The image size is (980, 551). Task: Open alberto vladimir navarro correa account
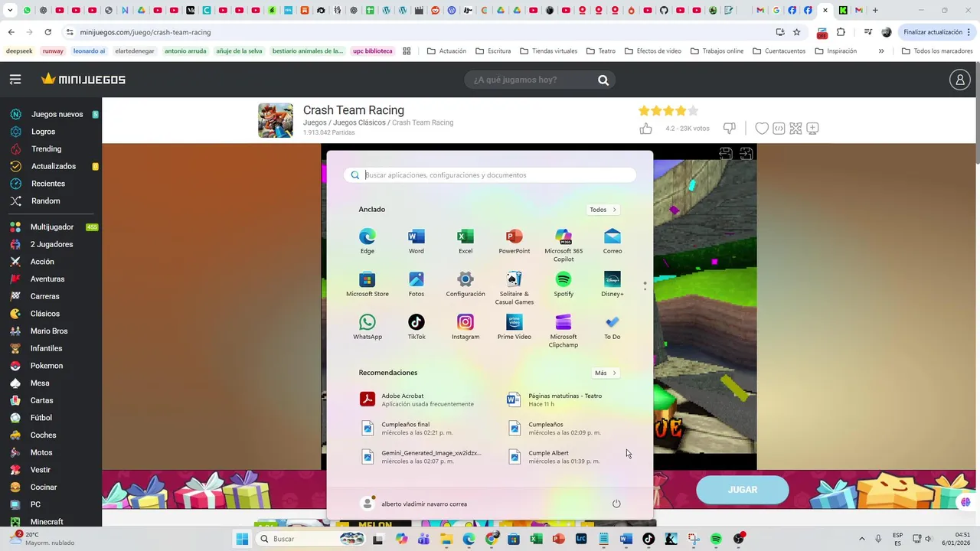413,504
